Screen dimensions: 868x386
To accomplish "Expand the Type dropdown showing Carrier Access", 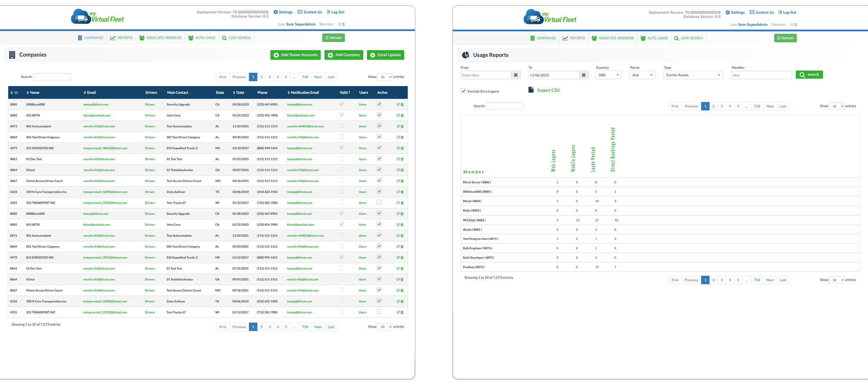I will 693,75.
